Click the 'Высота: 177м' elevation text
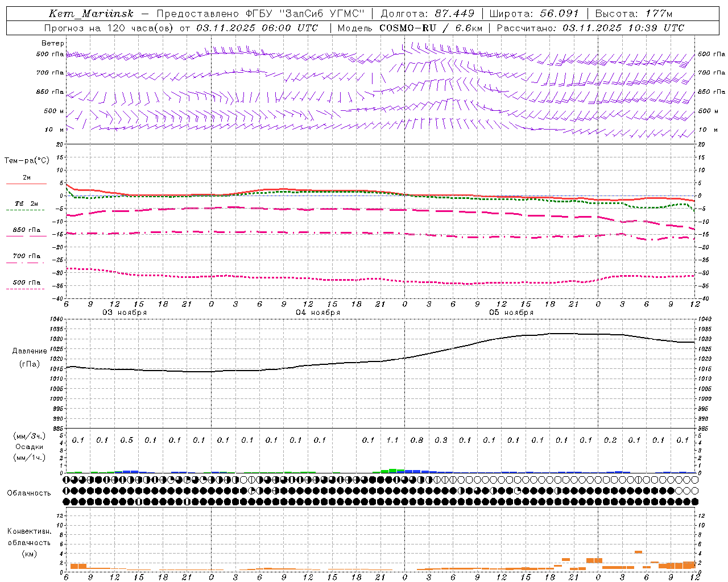The image size is (728, 582). [x=633, y=14]
